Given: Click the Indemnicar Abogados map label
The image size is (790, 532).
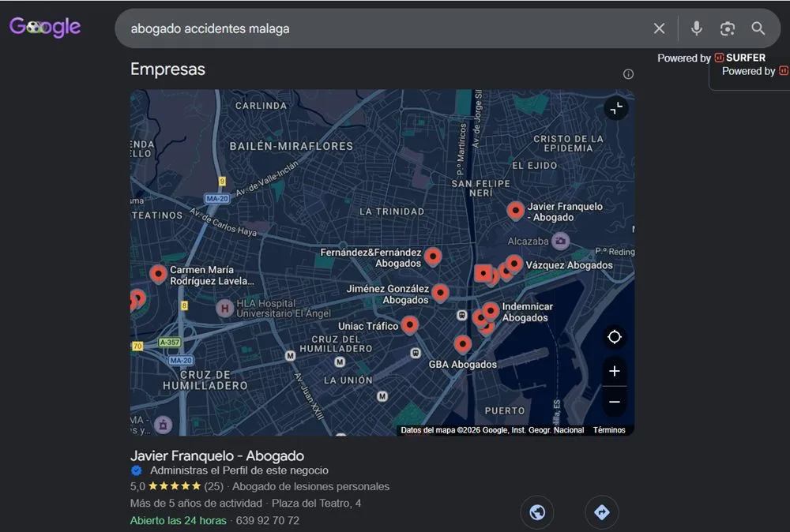Looking at the screenshot, I should [528, 312].
